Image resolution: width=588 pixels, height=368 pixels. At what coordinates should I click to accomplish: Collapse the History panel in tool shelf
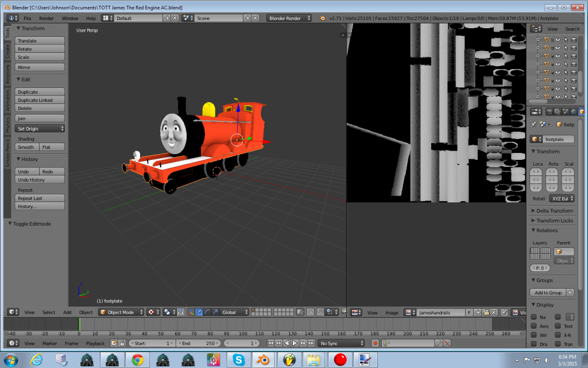tap(27, 159)
